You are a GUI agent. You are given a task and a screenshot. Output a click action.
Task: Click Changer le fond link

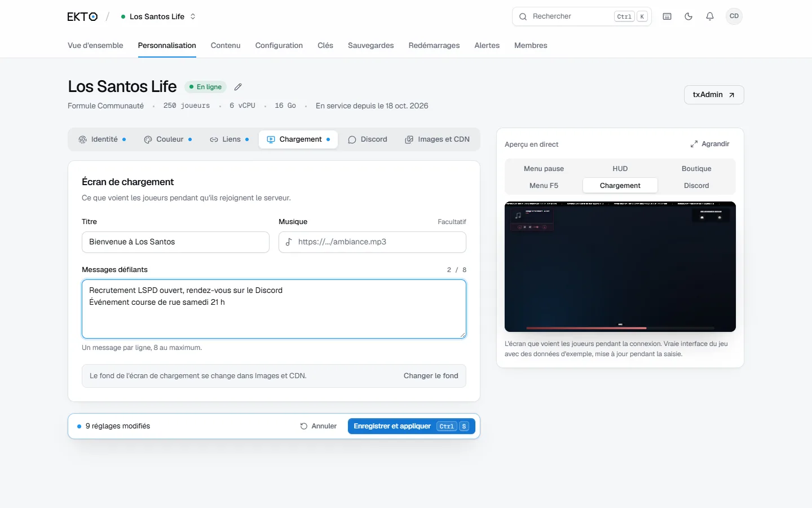tap(431, 376)
